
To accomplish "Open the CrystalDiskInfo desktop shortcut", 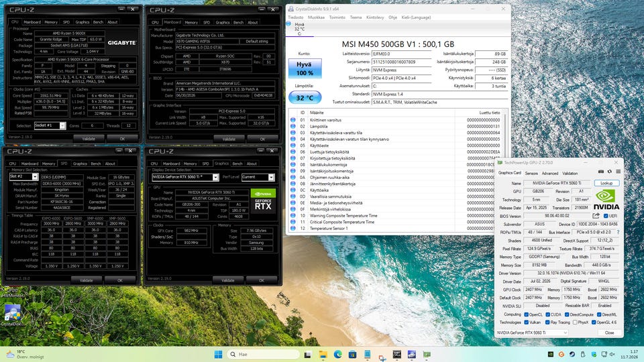I will pos(12,315).
